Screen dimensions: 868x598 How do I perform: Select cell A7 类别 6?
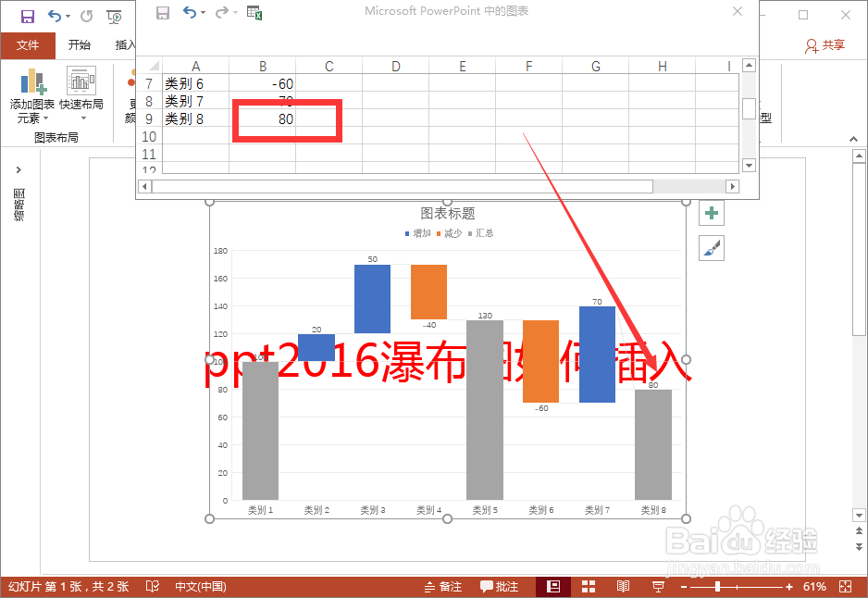pyautogui.click(x=195, y=83)
